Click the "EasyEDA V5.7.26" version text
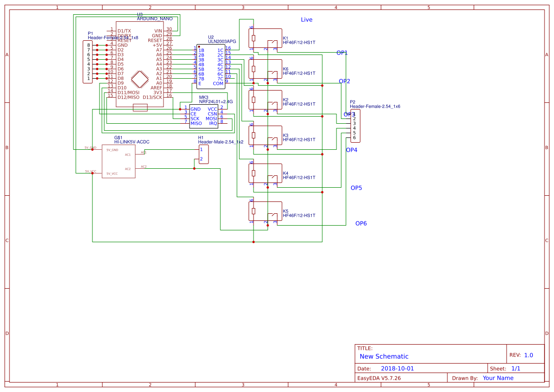Viewport: 554px width, 392px height. pos(379,378)
